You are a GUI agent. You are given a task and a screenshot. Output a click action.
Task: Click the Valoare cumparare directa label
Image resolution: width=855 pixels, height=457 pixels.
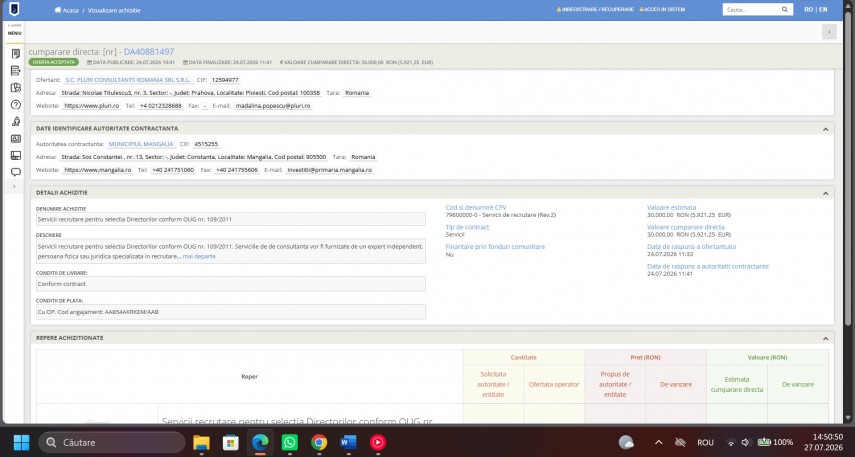click(x=686, y=227)
